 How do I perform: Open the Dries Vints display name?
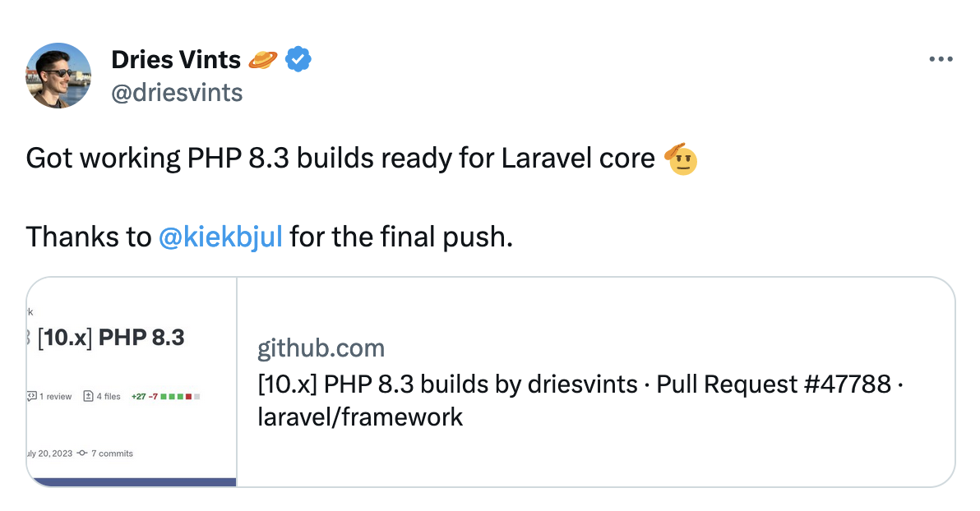pyautogui.click(x=176, y=60)
